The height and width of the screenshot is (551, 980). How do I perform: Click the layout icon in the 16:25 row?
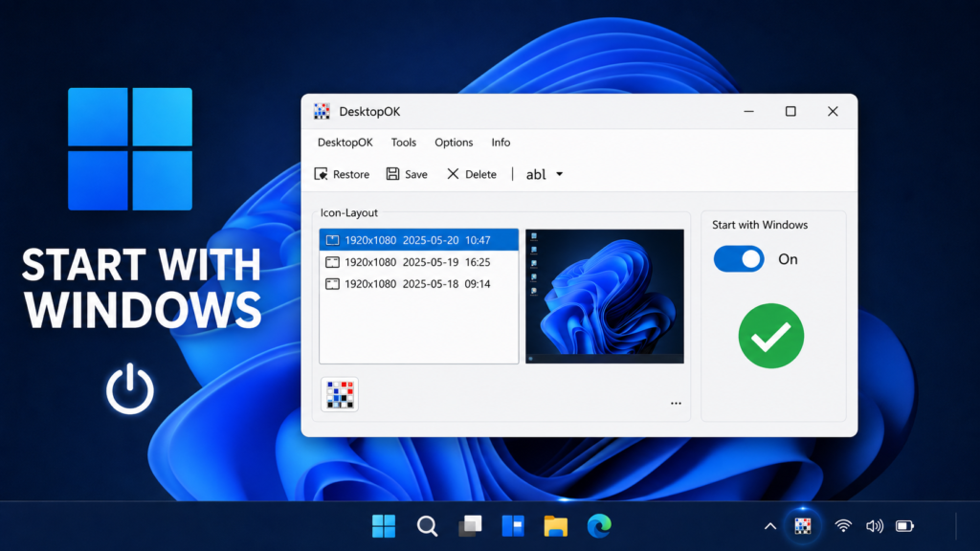[332, 262]
